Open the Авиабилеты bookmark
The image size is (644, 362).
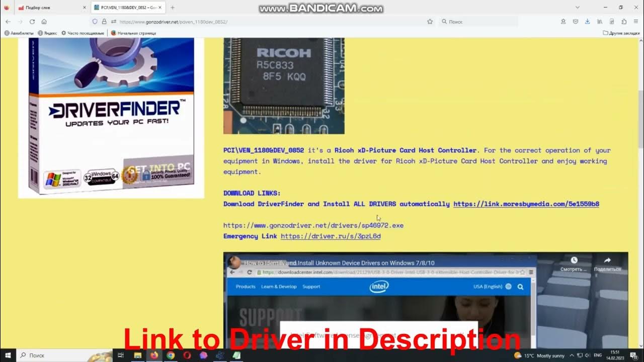(19, 33)
